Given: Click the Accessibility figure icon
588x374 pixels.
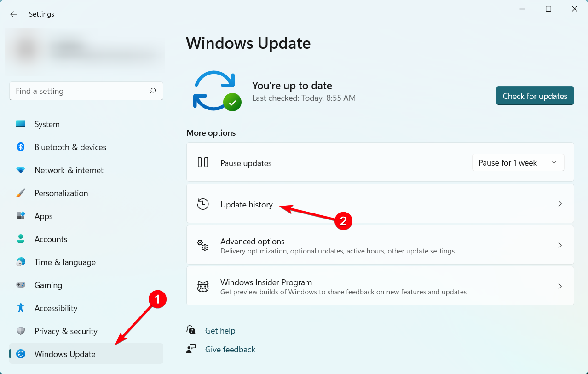Looking at the screenshot, I should coord(21,308).
